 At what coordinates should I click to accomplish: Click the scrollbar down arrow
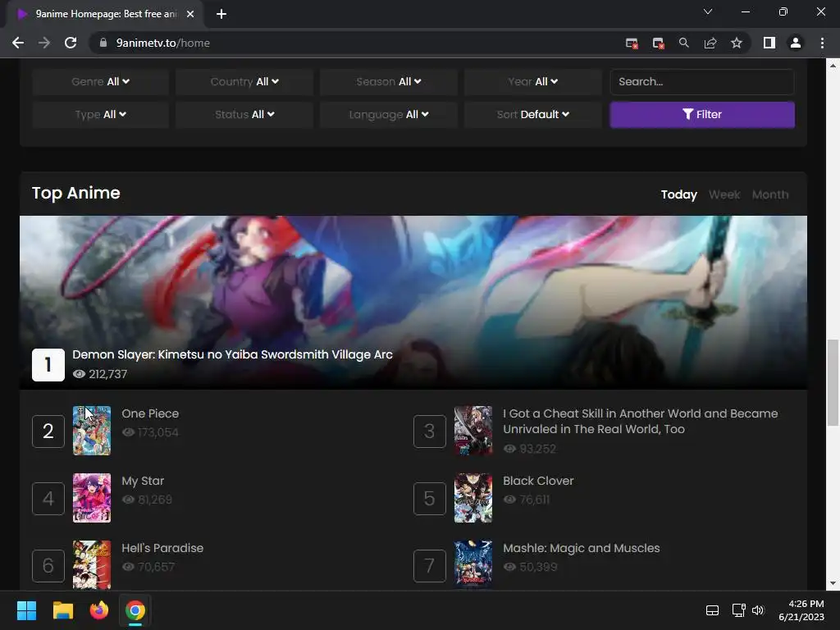click(x=833, y=583)
